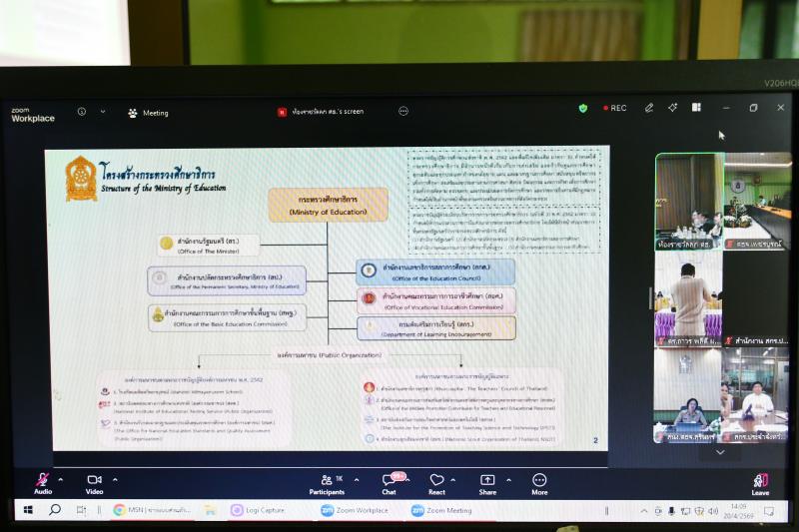799x532 pixels.
Task: Click the Share screen icon
Action: pos(487,481)
